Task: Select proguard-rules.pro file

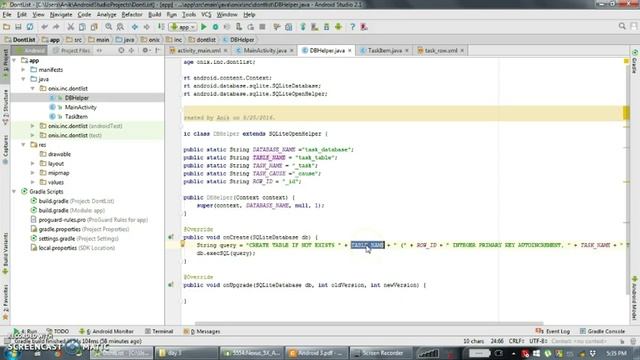Action: coord(93,220)
